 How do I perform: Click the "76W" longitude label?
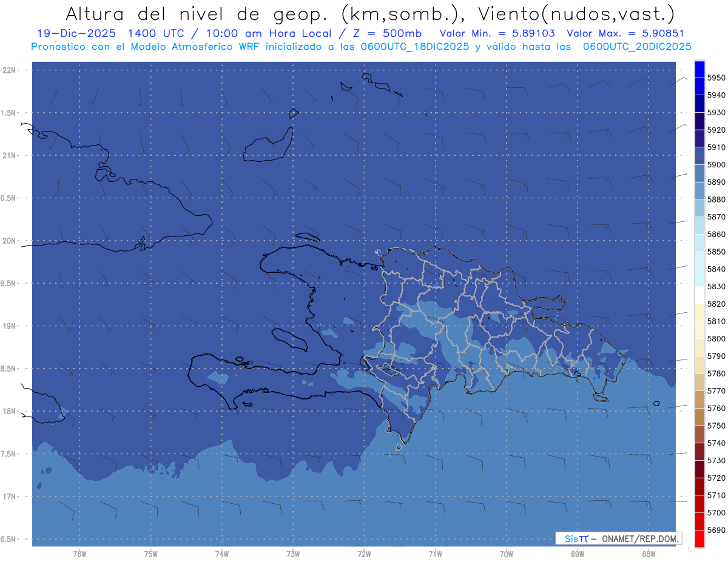point(79,554)
